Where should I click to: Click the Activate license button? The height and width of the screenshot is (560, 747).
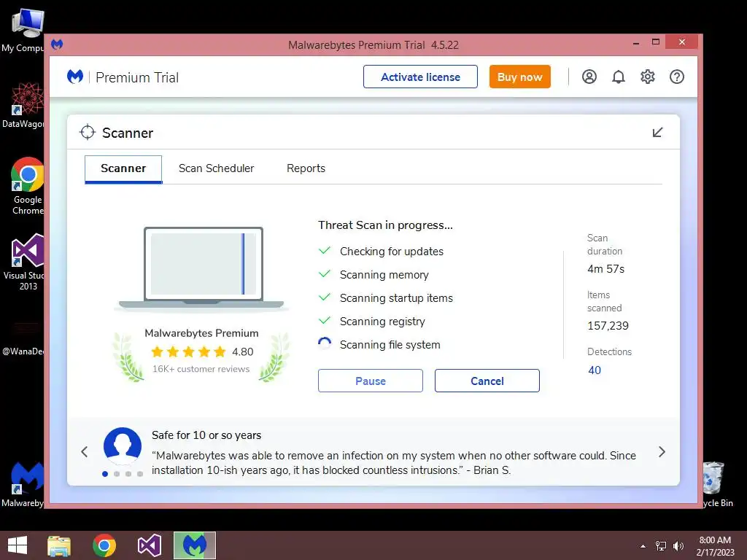click(x=420, y=77)
